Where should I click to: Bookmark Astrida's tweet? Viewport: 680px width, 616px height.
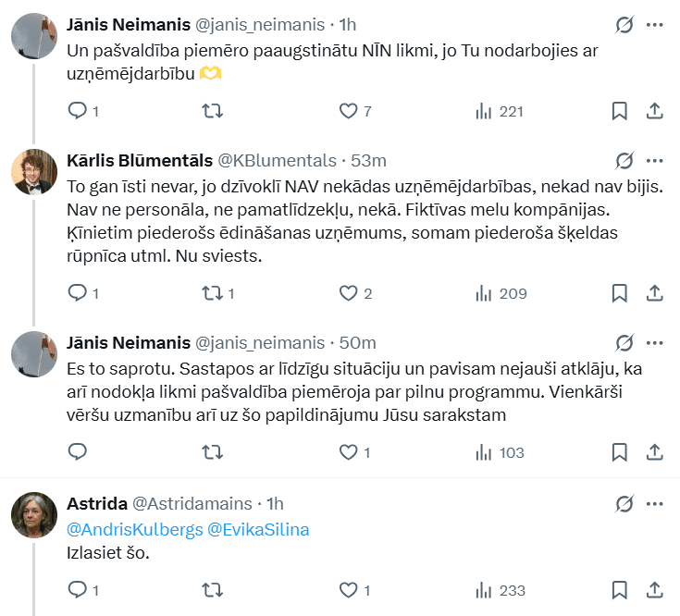pos(620,589)
